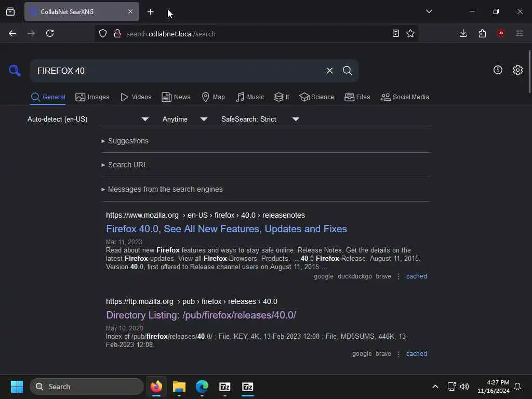
Task: Open Directory Listing /pub/firefox/releases/40.0/ result
Action: pyautogui.click(x=201, y=315)
